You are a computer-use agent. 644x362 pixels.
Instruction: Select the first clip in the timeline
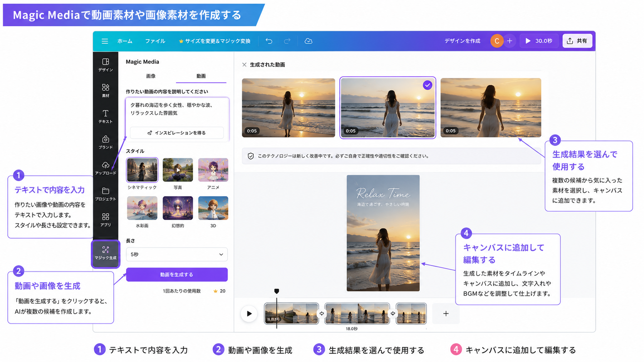[x=292, y=314]
